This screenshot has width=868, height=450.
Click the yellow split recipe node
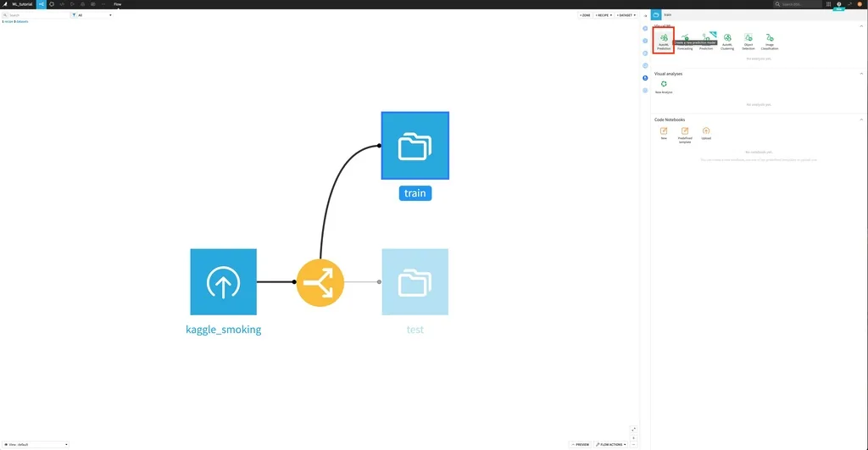coord(320,282)
